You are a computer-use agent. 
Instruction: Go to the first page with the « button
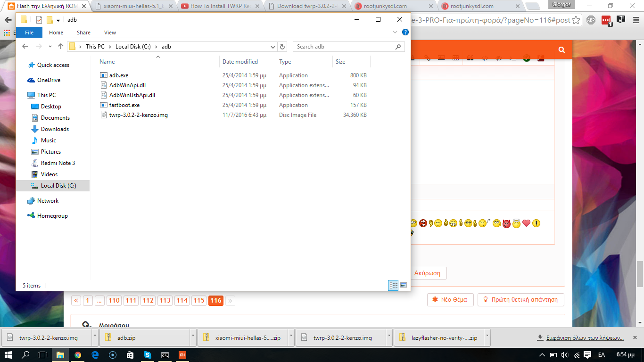click(76, 300)
